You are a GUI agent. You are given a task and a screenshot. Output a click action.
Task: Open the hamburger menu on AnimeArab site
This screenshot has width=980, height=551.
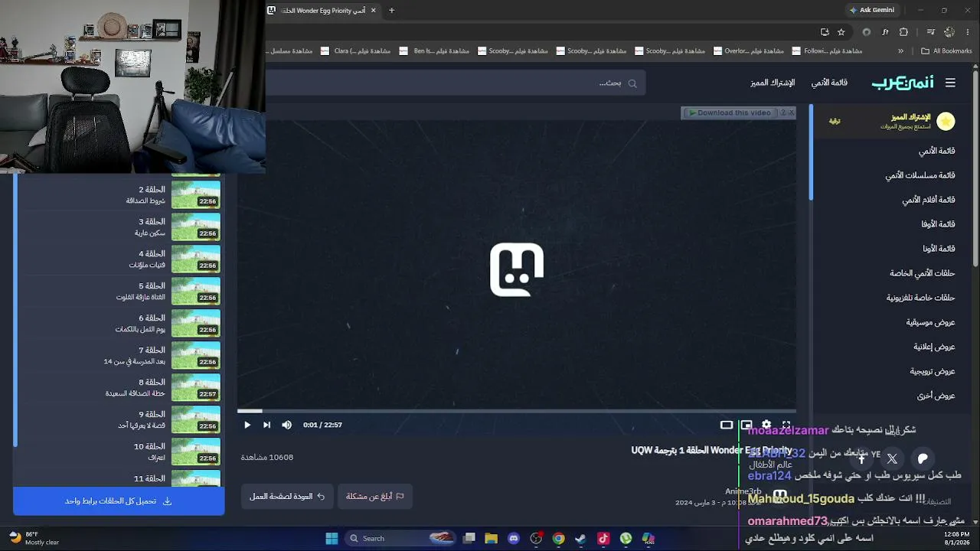coord(950,83)
